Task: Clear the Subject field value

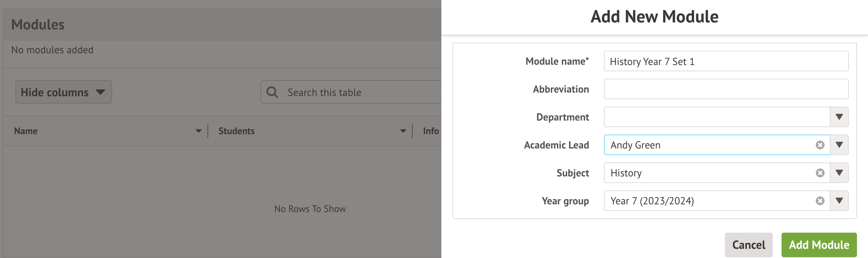Action: click(820, 173)
